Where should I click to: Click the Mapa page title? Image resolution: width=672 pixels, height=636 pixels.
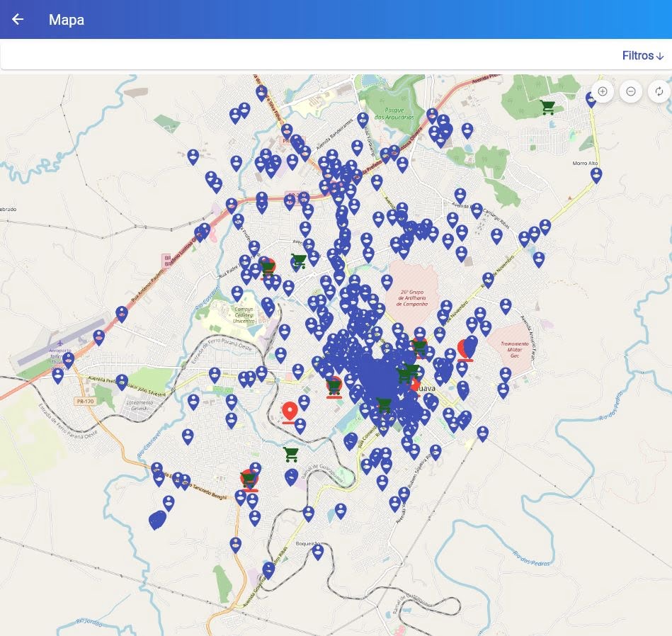[x=67, y=20]
